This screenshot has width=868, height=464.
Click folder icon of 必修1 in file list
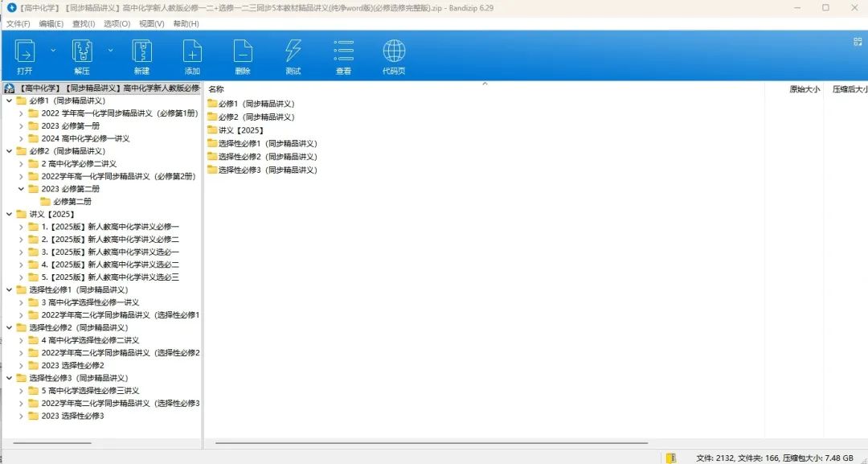pyautogui.click(x=212, y=104)
